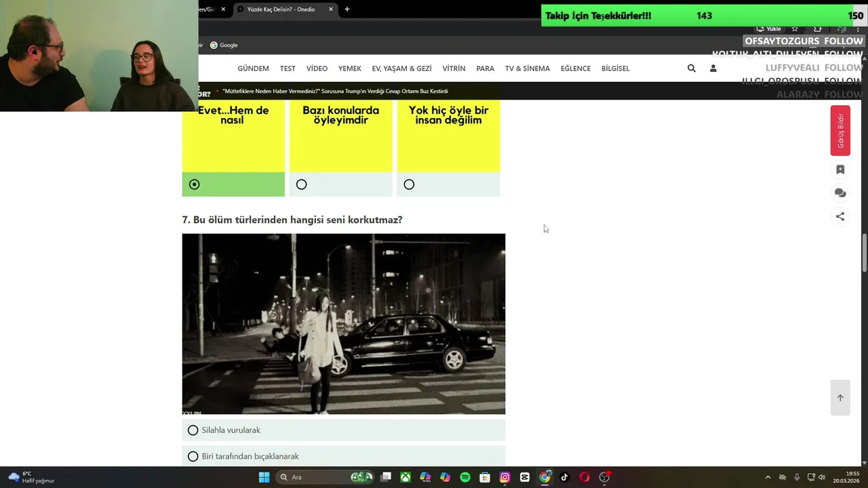Open the YEMEK menu item
Image resolution: width=868 pixels, height=488 pixels.
(x=350, y=68)
